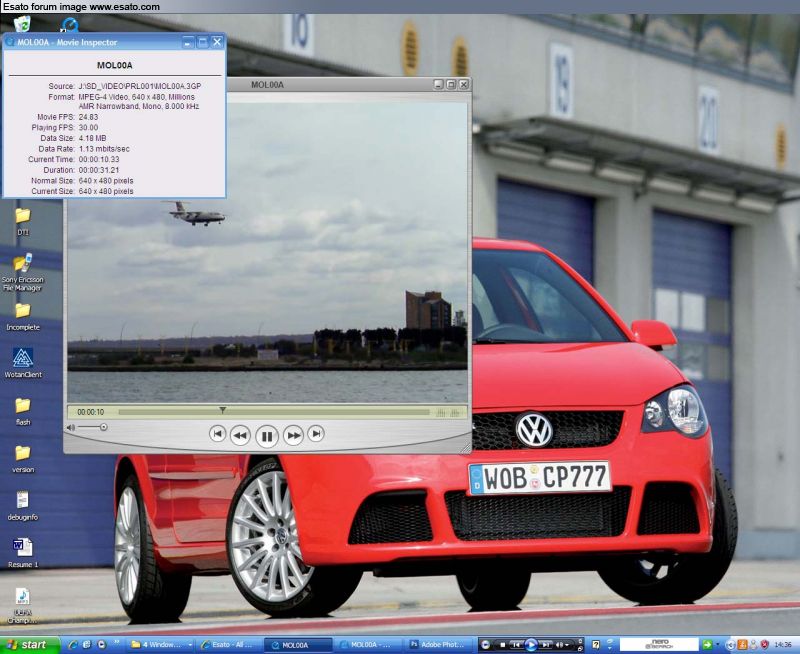Click the Playing FPS value 30.00
Viewport: 800px width, 654px height.
click(88, 128)
